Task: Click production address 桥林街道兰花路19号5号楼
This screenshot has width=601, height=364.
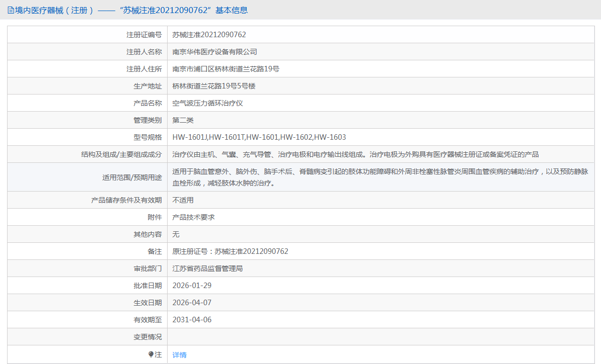Action: click(x=214, y=86)
